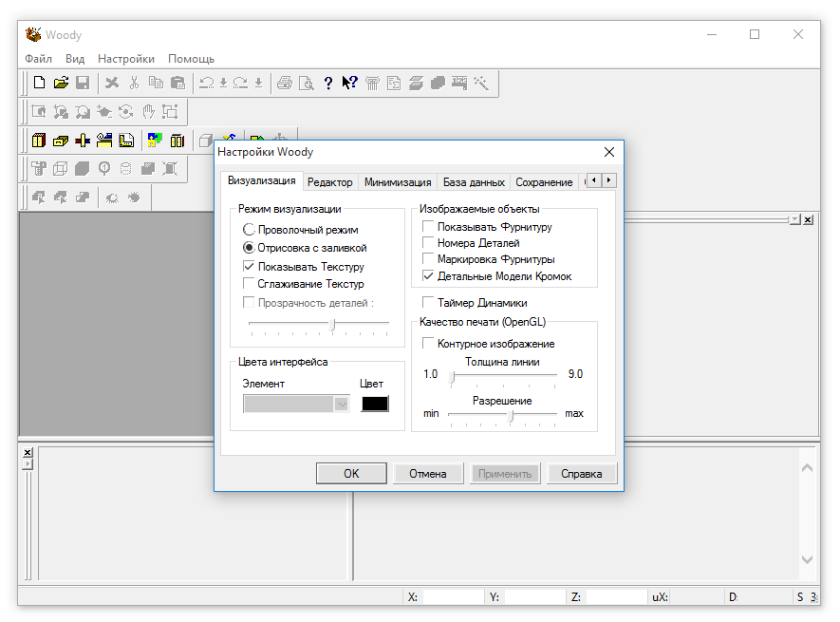
Task: Click the bottom panel scroll-down chevron
Action: [807, 559]
